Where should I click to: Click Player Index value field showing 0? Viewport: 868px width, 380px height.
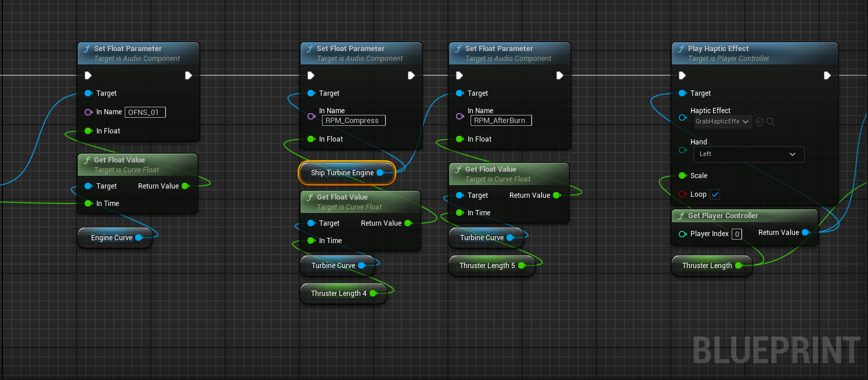pyautogui.click(x=736, y=234)
